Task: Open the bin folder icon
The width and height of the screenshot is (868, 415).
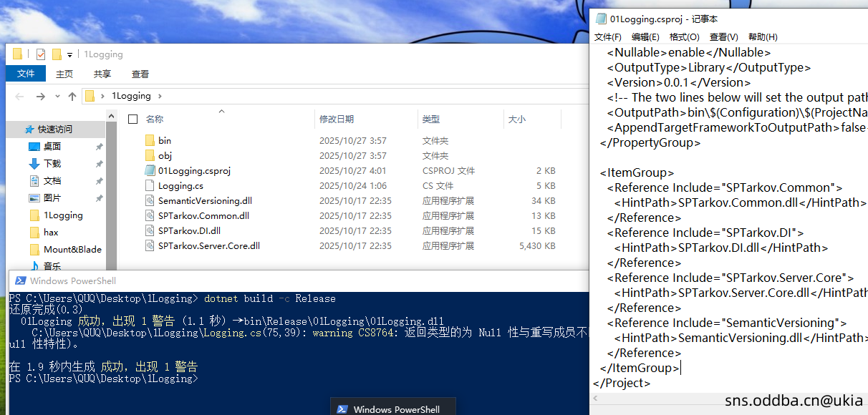Action: coord(149,141)
